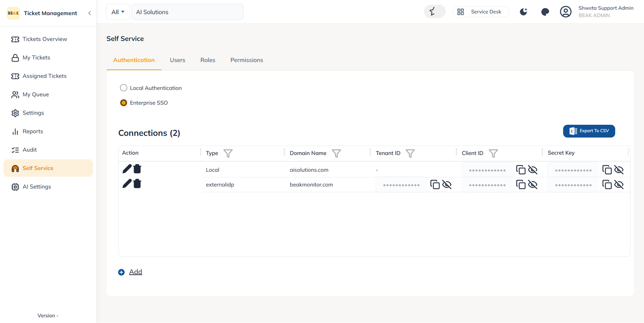Open the All dropdown filter
644x323 pixels.
click(118, 12)
